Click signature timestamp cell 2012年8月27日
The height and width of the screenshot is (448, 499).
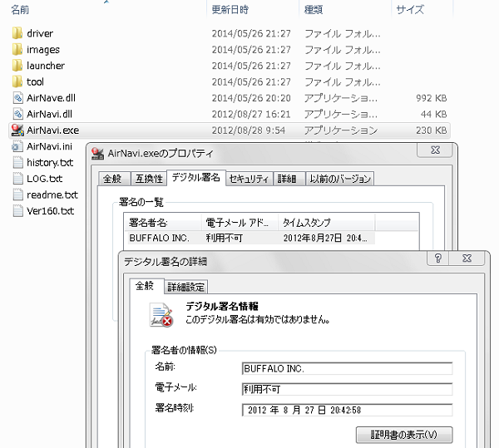325,238
